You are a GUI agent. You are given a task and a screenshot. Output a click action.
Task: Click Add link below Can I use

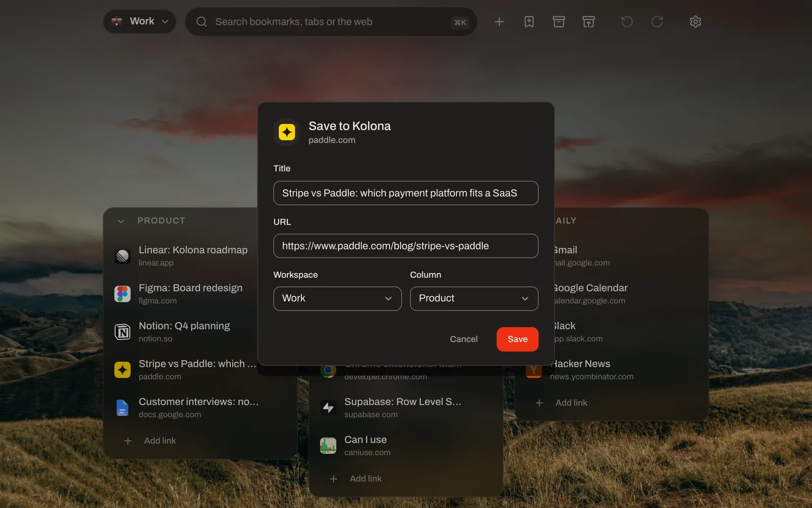(356, 479)
